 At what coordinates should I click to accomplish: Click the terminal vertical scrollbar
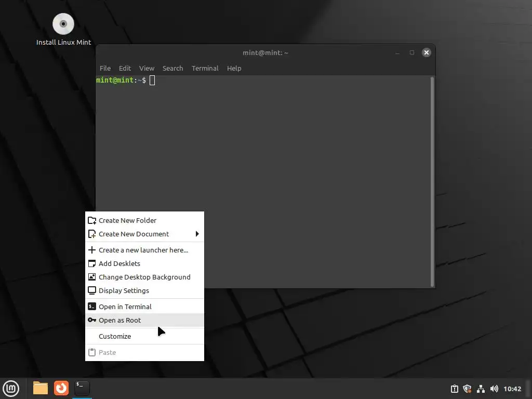tap(432, 182)
